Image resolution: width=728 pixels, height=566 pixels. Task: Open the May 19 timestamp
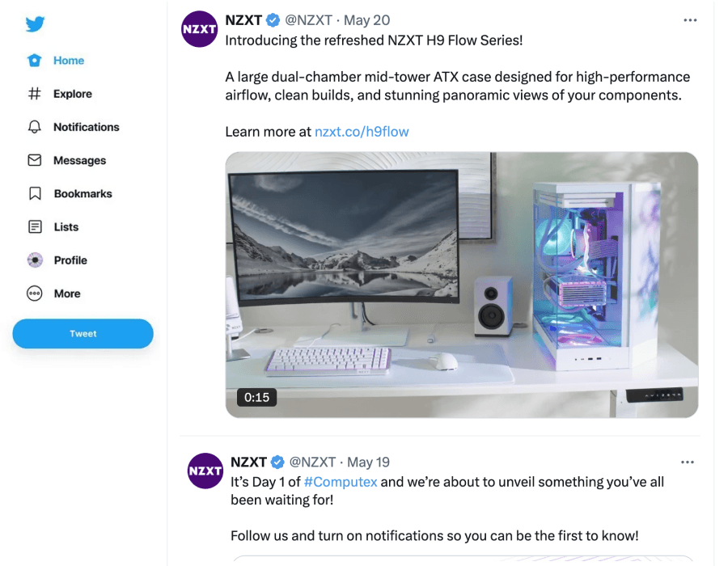tap(369, 462)
